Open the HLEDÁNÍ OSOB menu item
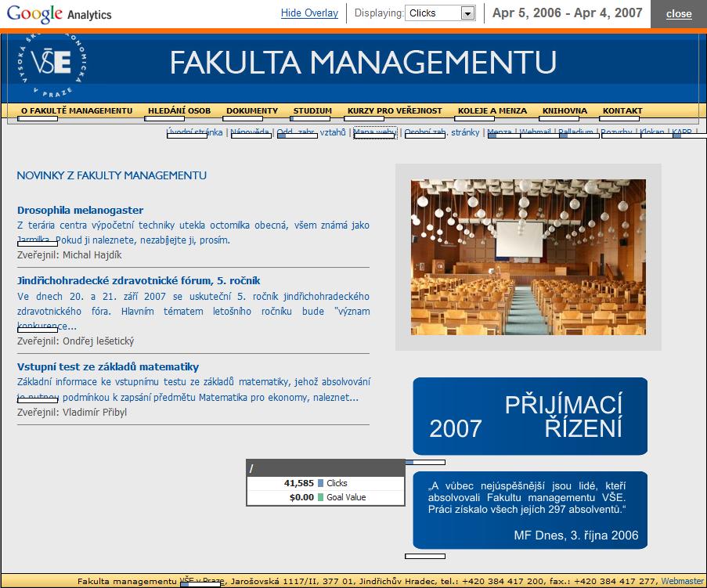This screenshot has width=707, height=588. pyautogui.click(x=179, y=110)
